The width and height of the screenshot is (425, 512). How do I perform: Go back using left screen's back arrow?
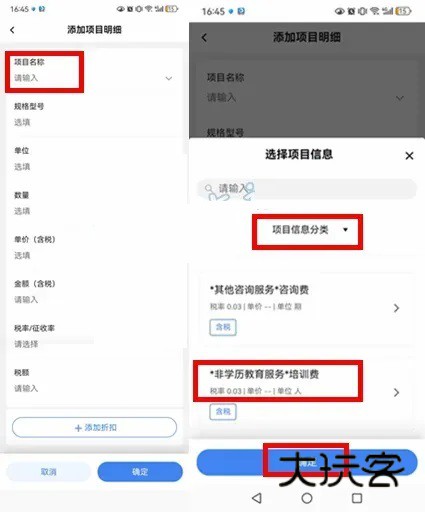pyautogui.click(x=12, y=30)
